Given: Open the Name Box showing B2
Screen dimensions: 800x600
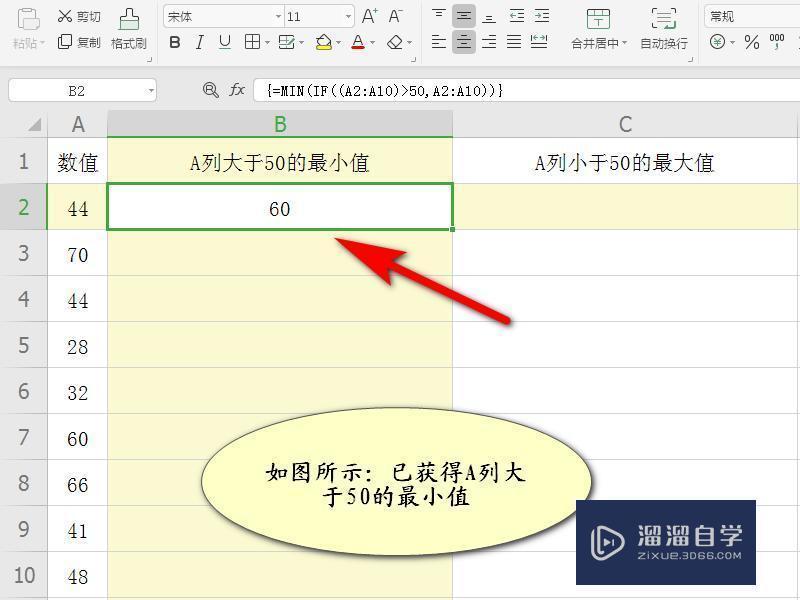Looking at the screenshot, I should click(x=80, y=90).
